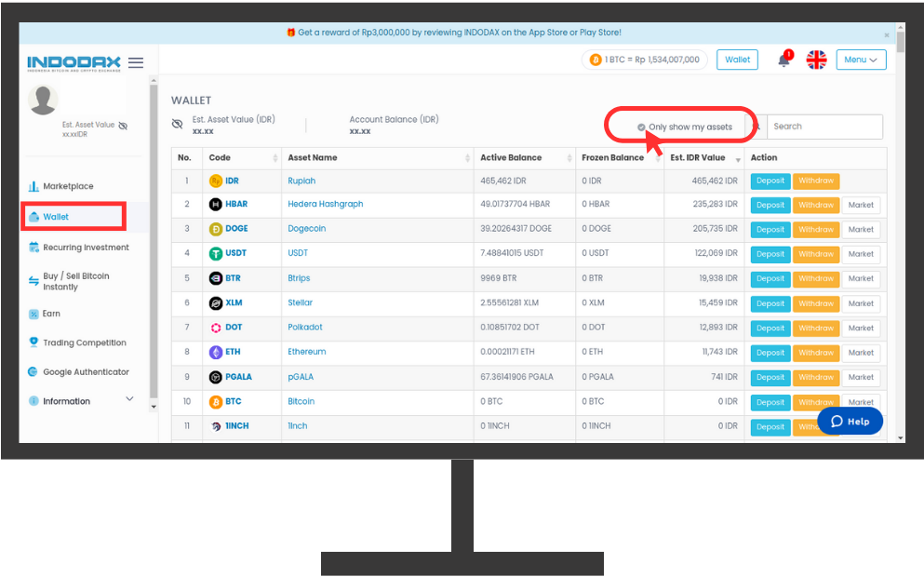
Task: Toggle sidebar Est. Asset Value visibility eye
Action: pyautogui.click(x=123, y=126)
